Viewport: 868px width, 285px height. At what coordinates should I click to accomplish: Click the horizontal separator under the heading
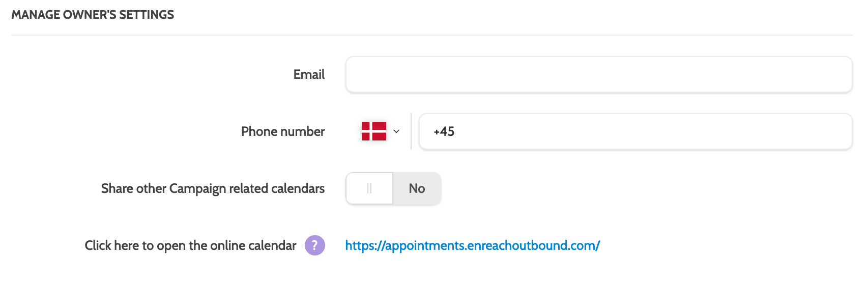[x=431, y=35]
